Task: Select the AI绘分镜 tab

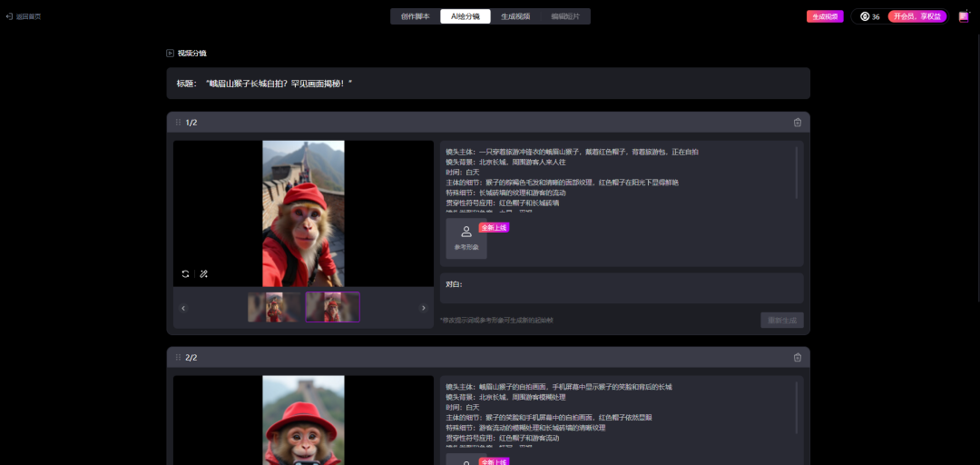Action: coord(465,17)
